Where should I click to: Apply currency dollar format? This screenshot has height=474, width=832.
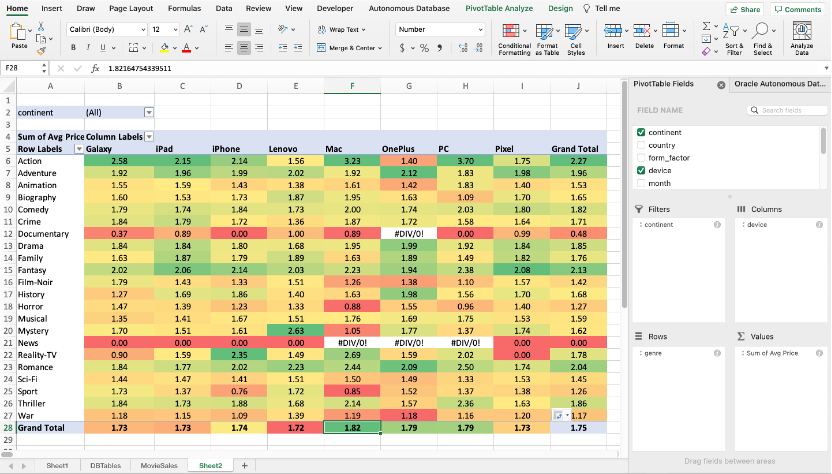pos(402,48)
